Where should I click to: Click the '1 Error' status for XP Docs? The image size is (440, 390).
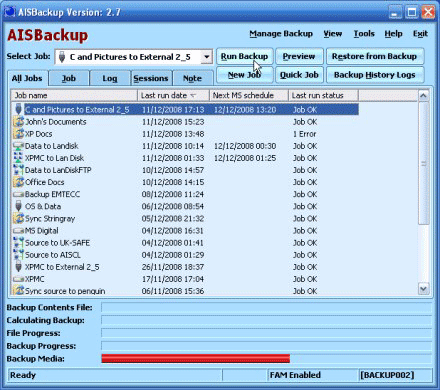tap(305, 134)
